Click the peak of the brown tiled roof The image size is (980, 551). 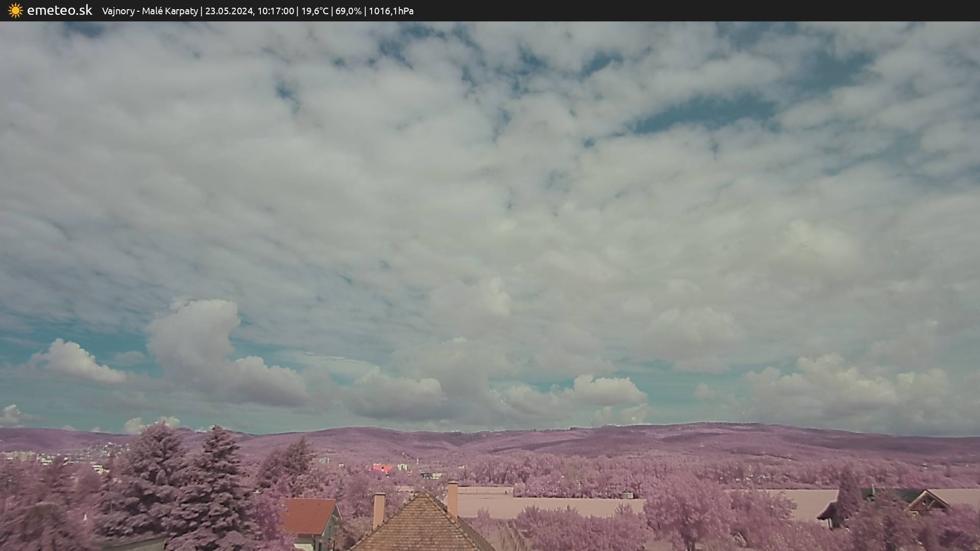[x=422, y=494]
